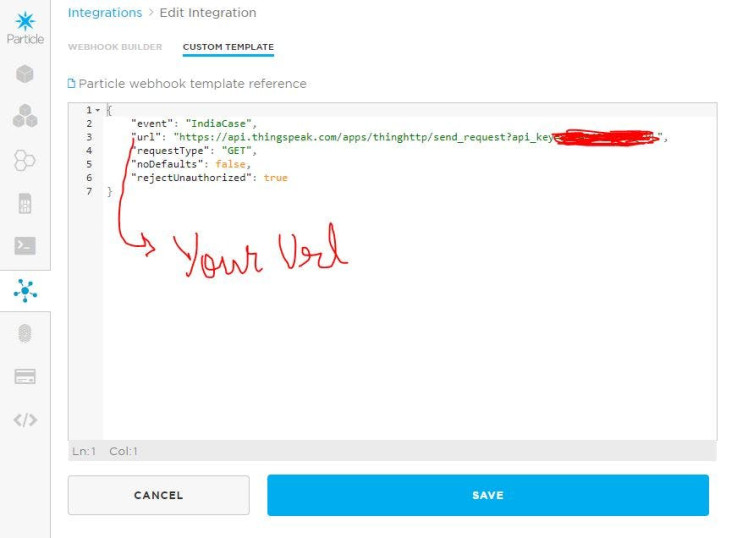Screen dimensions: 748x538
Task: Open the SIM cards icon
Action: click(x=25, y=203)
